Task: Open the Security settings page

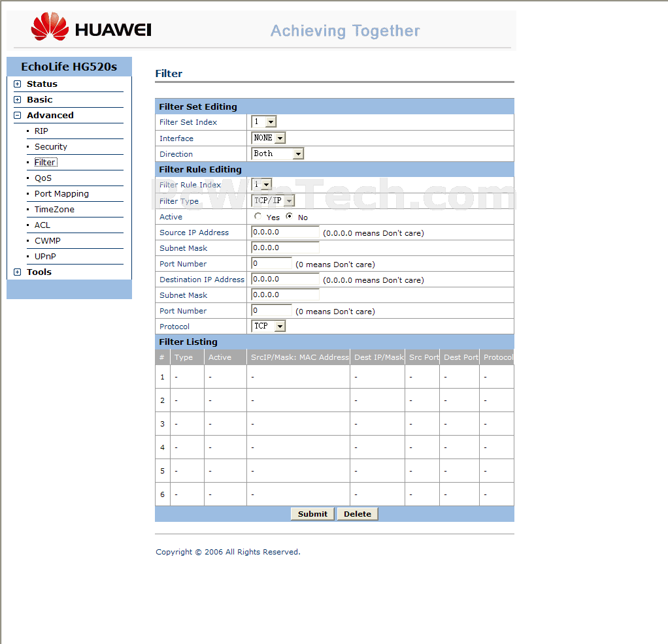Action: (51, 147)
